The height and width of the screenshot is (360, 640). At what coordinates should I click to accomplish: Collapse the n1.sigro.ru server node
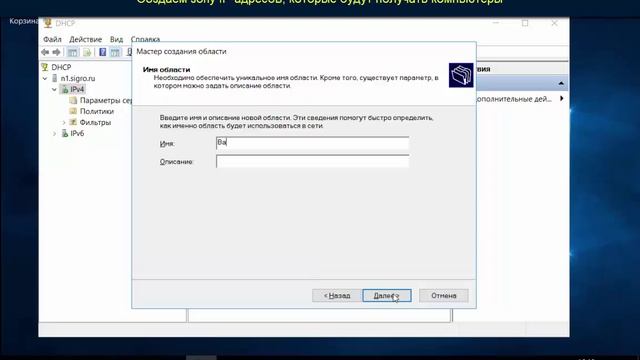[x=45, y=78]
